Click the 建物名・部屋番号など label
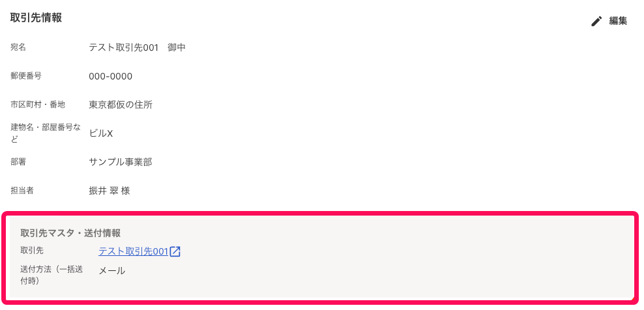The image size is (644, 310). point(46,133)
